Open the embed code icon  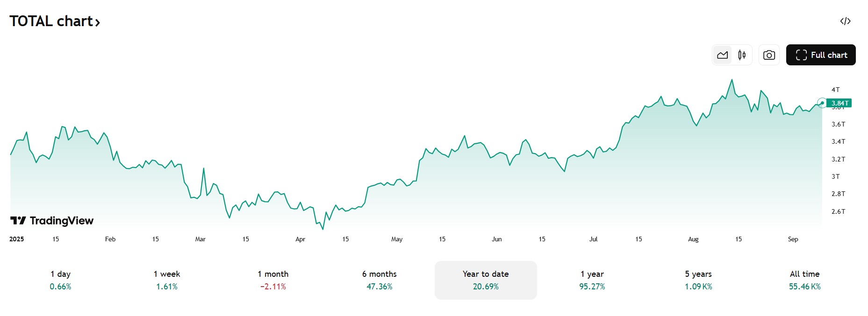tap(845, 21)
